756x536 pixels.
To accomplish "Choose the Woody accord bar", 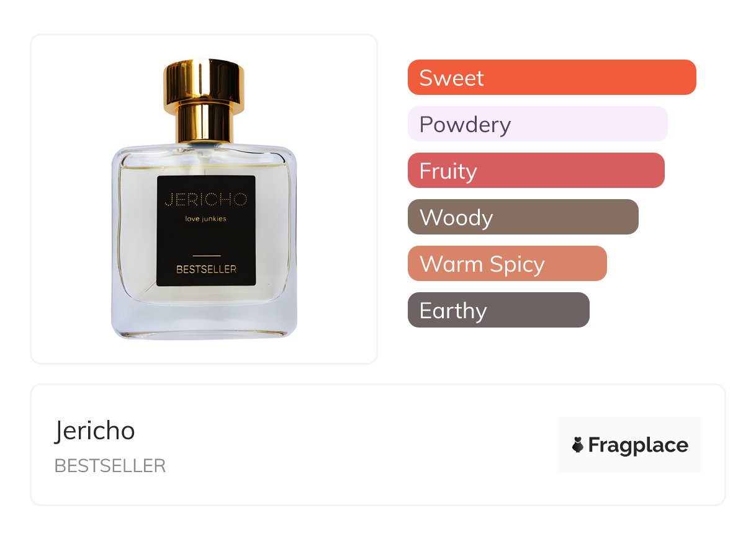I will point(523,217).
